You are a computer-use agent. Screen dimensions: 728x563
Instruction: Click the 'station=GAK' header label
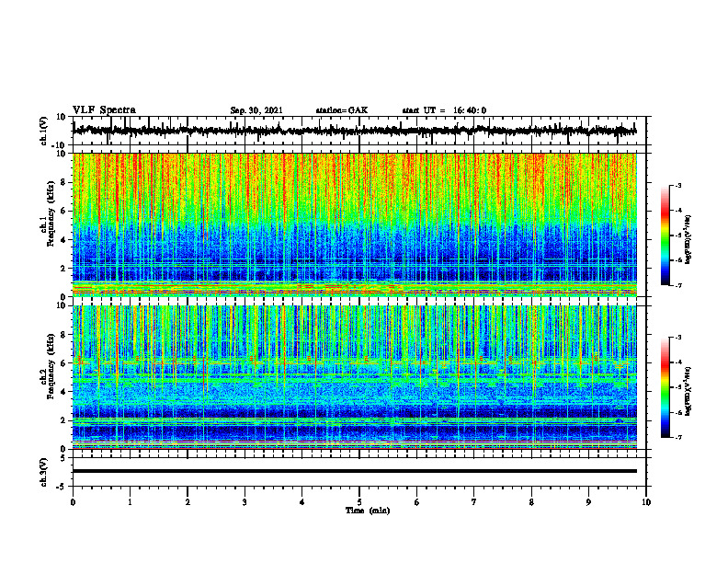(342, 110)
